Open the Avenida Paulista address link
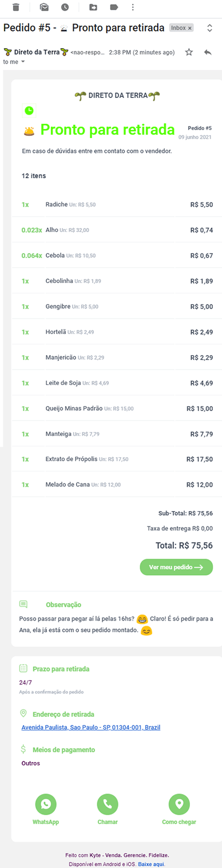This screenshot has width=222, height=868. pos(91,727)
